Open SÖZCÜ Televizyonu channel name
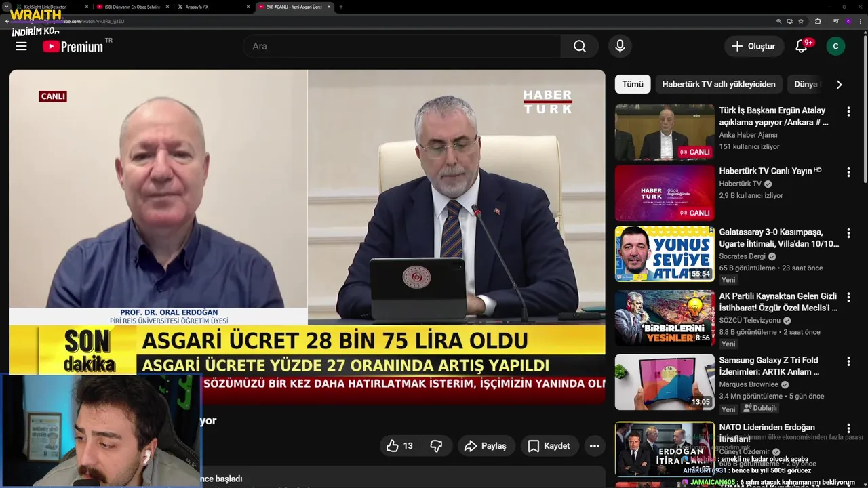 [749, 320]
